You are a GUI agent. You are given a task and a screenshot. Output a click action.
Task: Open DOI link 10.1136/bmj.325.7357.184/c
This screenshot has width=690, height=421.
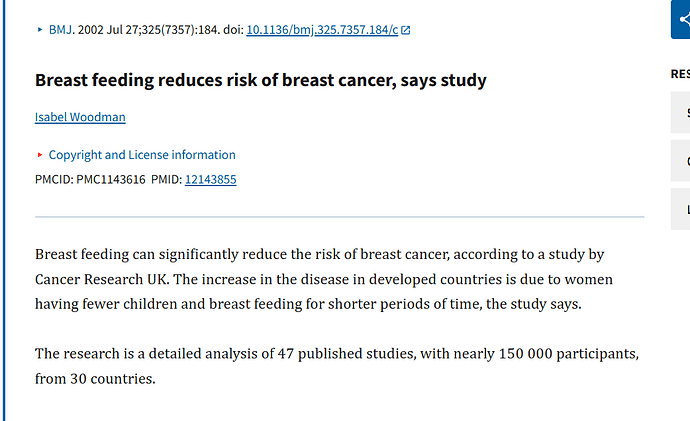coord(321,30)
